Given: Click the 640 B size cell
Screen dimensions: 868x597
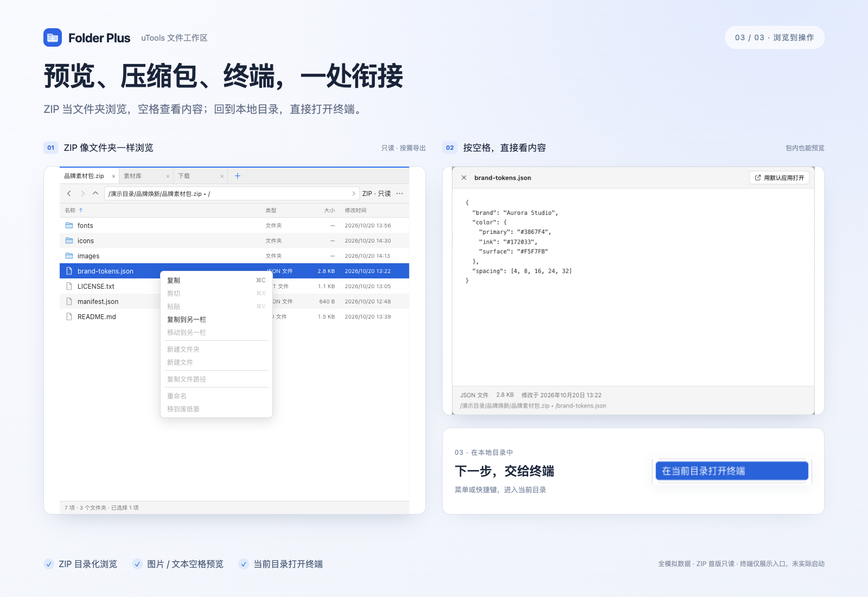Looking at the screenshot, I should [327, 301].
